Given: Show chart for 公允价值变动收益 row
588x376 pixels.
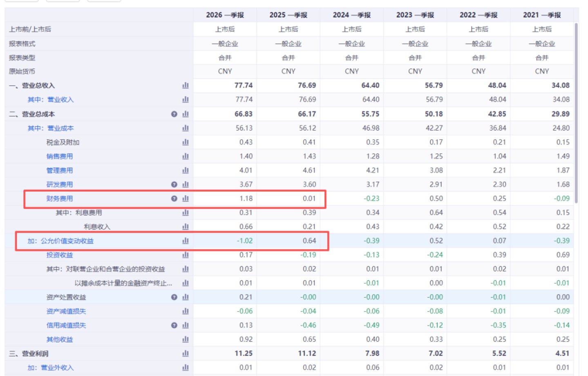Looking at the screenshot, I should [x=186, y=241].
